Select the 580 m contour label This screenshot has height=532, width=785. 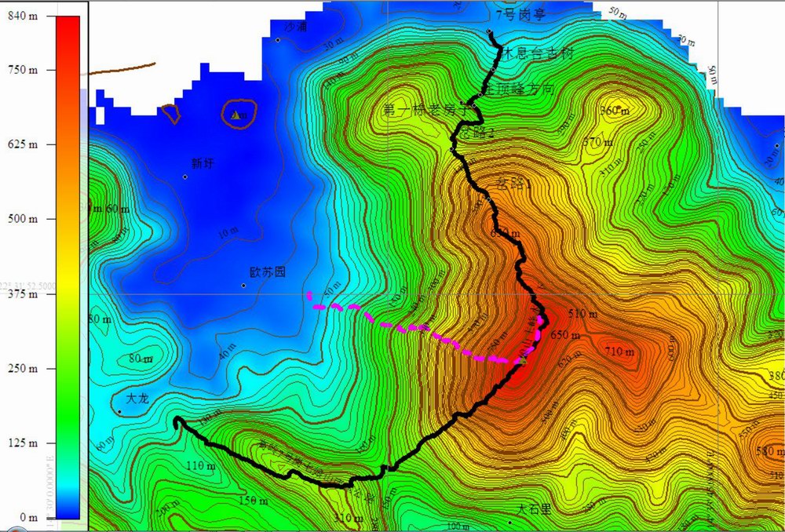(771, 451)
